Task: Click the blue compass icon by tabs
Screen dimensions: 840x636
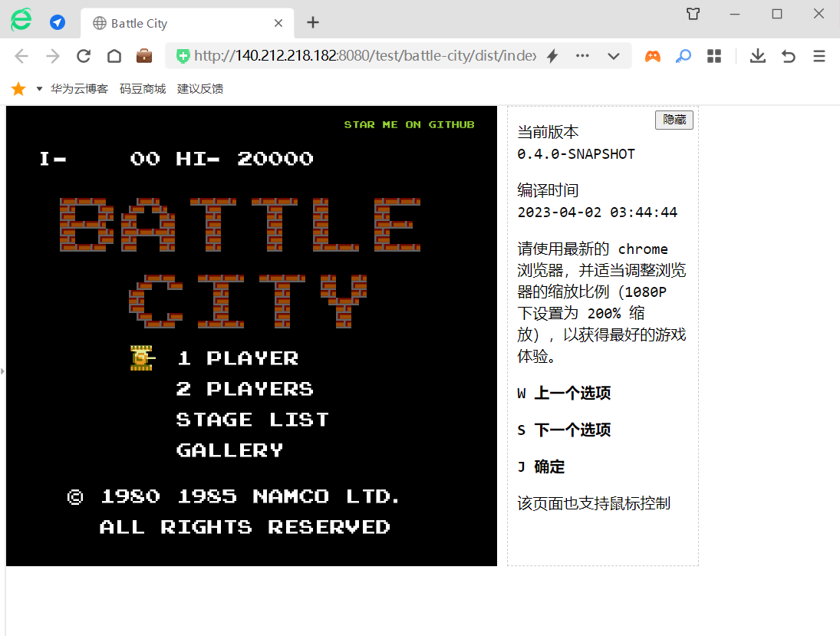Action: pos(58,22)
